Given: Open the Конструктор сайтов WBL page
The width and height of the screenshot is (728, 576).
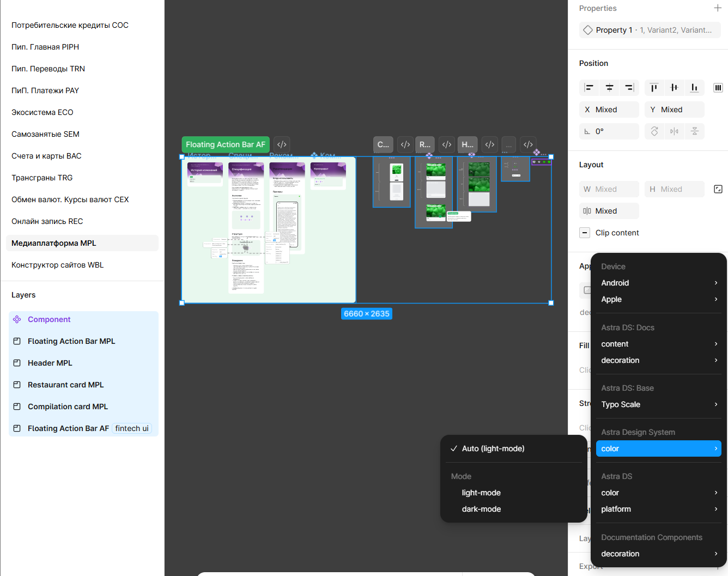Looking at the screenshot, I should (82, 265).
